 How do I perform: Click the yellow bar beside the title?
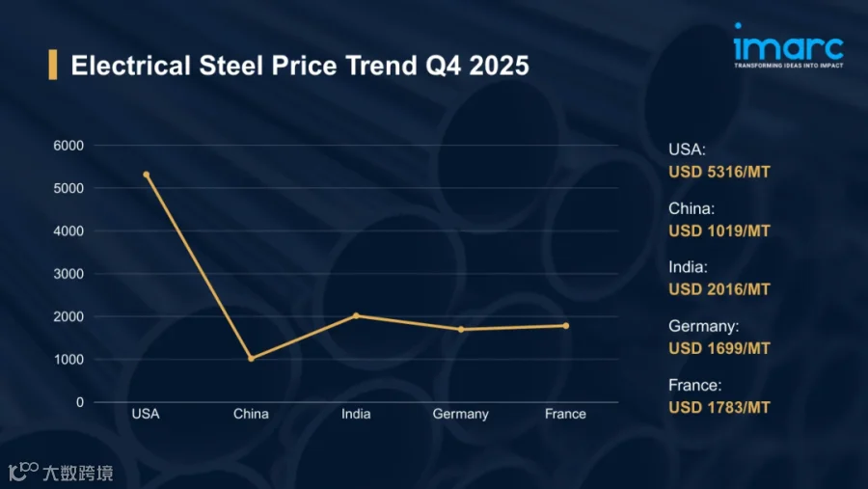tap(53, 65)
